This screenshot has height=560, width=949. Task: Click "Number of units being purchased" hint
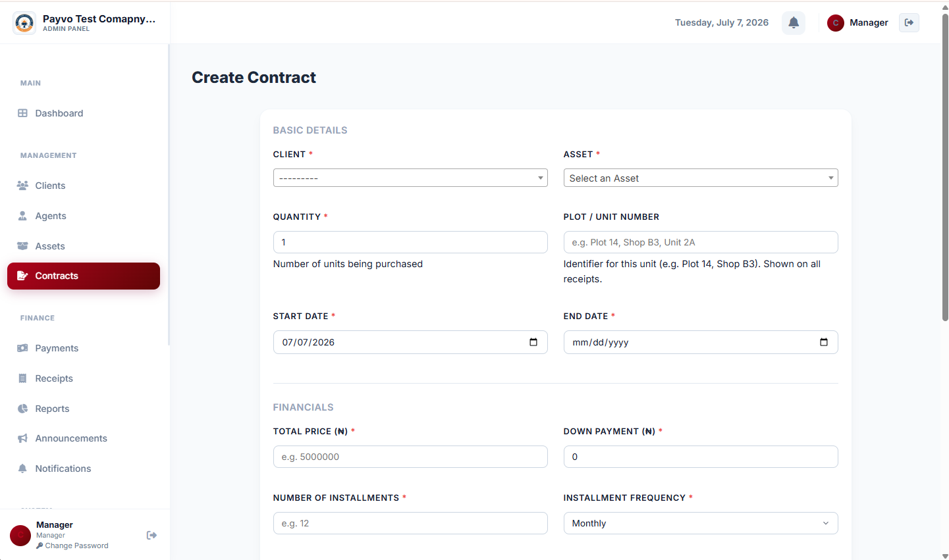coord(348,264)
